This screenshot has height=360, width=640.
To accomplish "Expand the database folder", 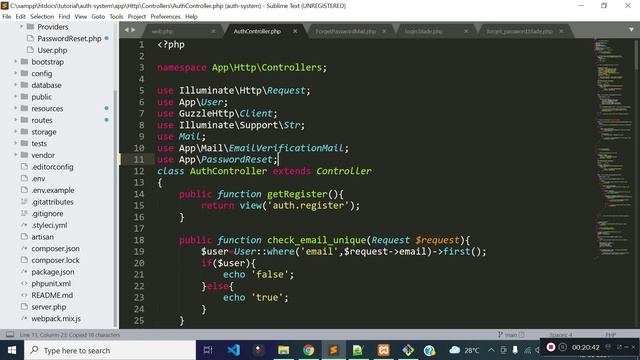I will tap(16, 85).
